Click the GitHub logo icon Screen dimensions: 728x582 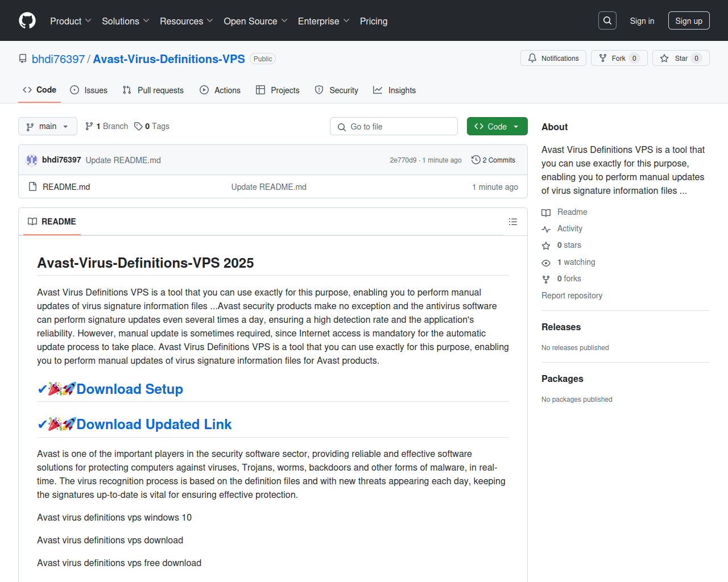pos(27,20)
